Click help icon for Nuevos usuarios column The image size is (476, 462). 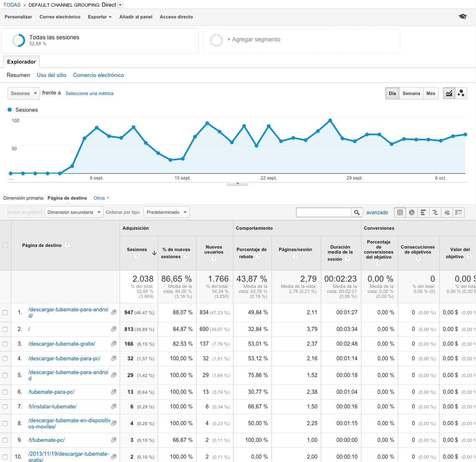pos(214,259)
